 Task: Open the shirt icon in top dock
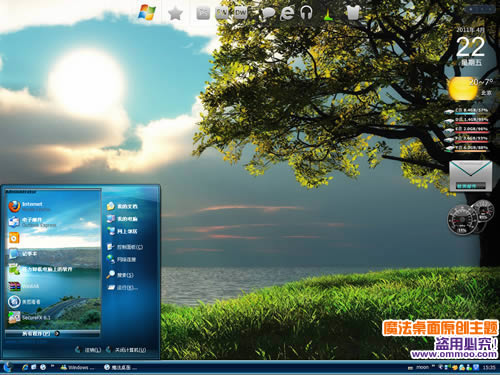point(354,13)
